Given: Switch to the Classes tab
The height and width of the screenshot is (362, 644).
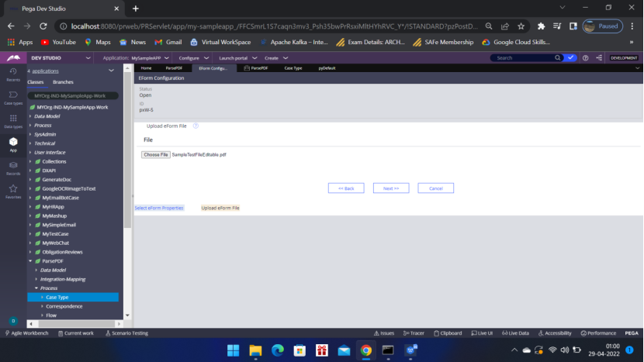Looking at the screenshot, I should [36, 82].
